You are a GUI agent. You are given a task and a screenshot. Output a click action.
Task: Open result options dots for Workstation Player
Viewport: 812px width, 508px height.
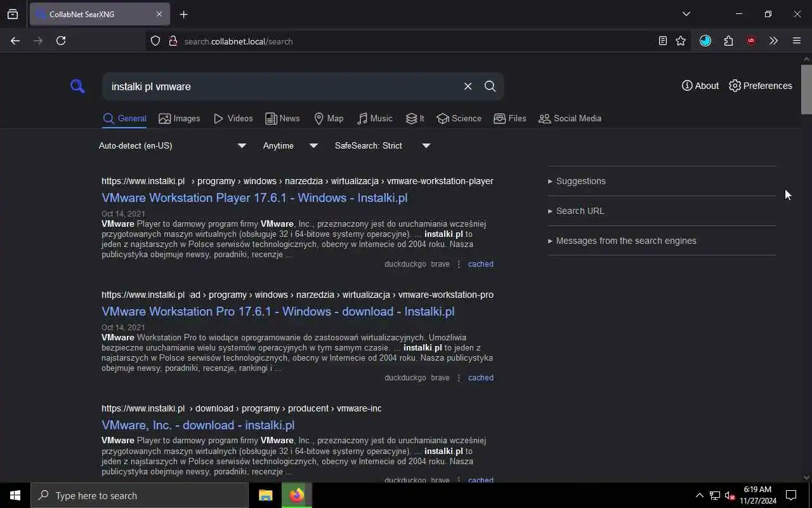(x=459, y=264)
